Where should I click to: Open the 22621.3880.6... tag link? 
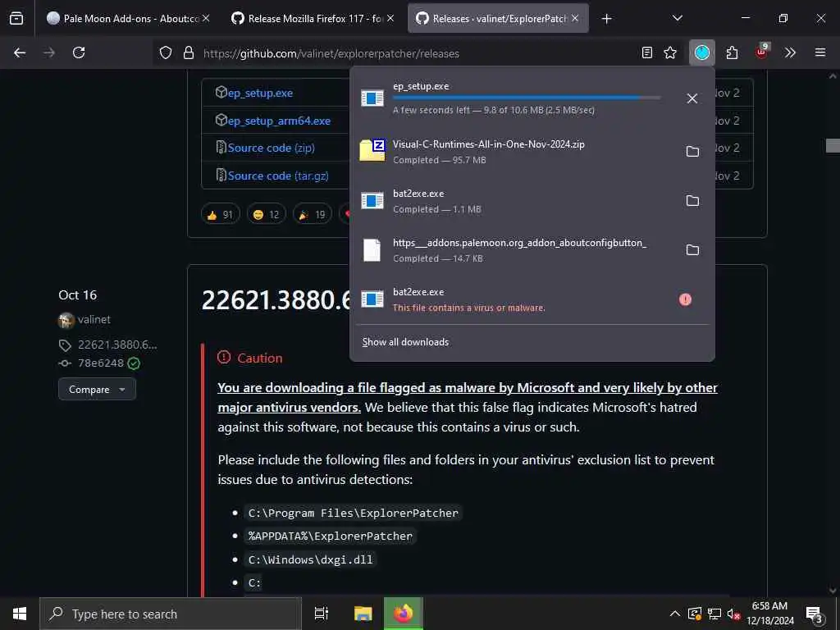pos(117,345)
